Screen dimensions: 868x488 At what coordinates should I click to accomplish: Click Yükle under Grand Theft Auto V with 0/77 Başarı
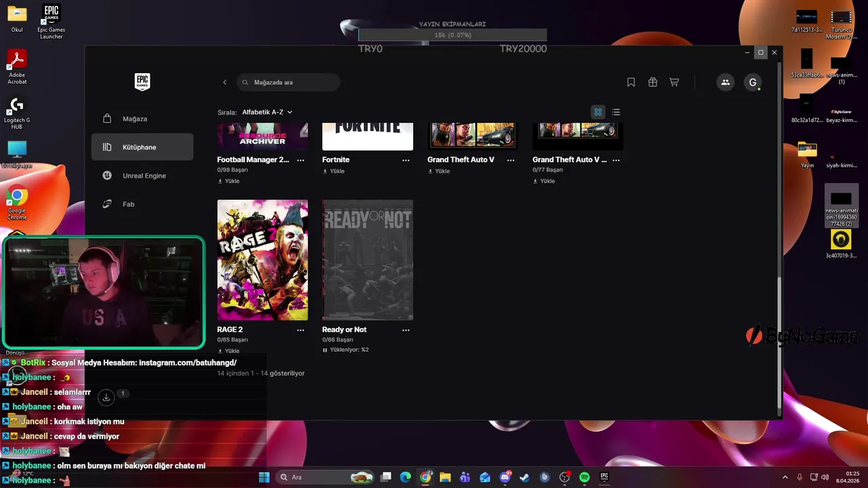(544, 181)
